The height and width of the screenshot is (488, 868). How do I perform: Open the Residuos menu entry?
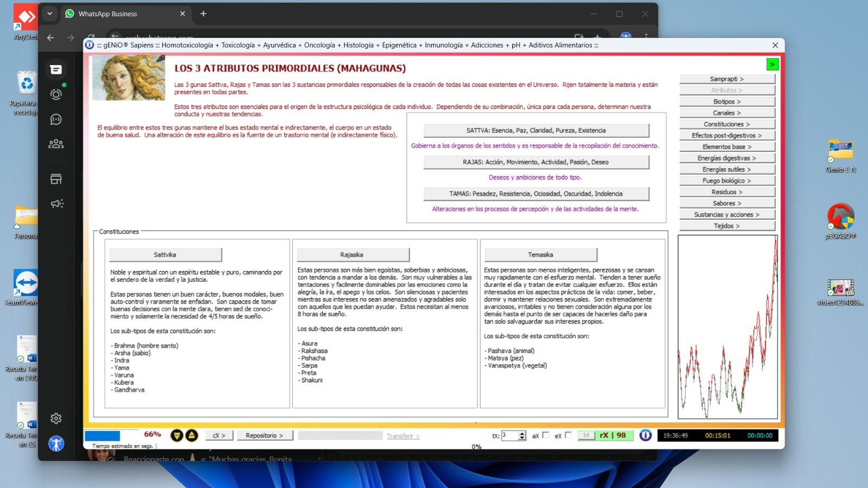click(x=727, y=192)
